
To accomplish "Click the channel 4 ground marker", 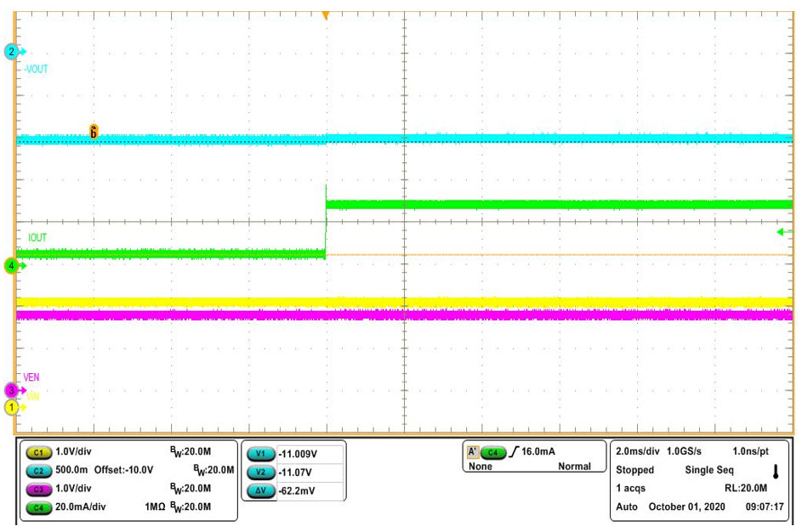I will click(x=12, y=266).
